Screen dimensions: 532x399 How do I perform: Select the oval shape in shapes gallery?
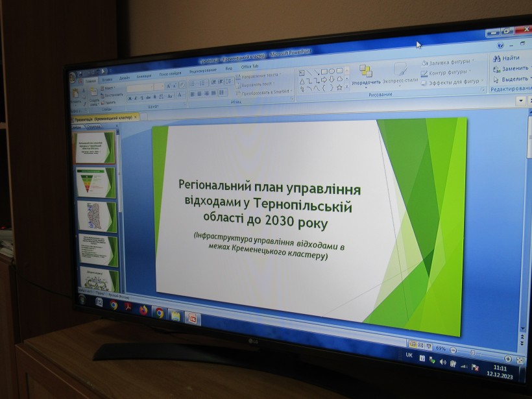(332, 71)
